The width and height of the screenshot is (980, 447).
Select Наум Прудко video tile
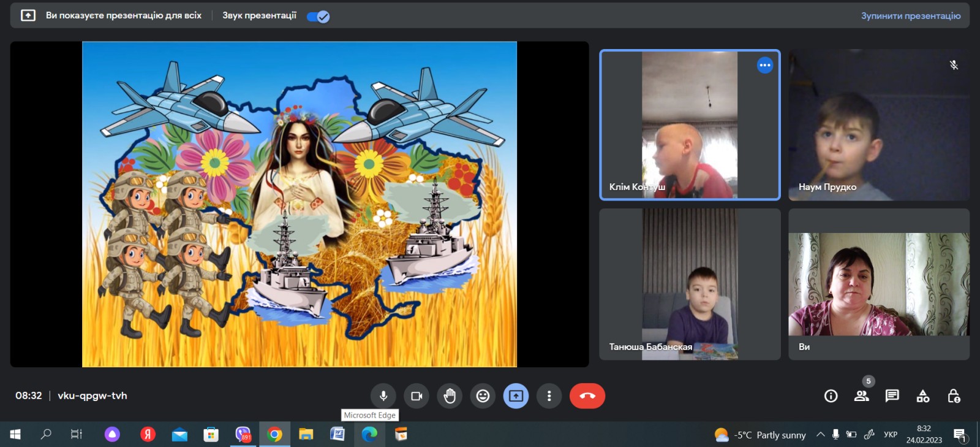[879, 125]
